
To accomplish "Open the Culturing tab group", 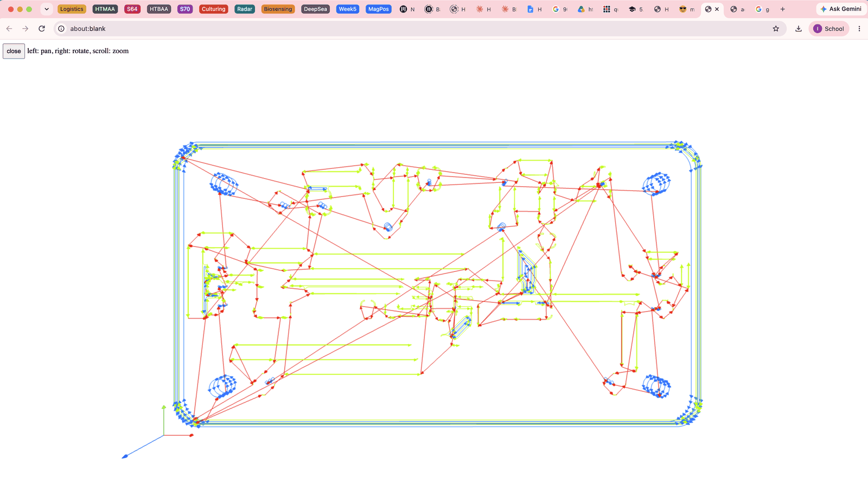I will 214,9.
